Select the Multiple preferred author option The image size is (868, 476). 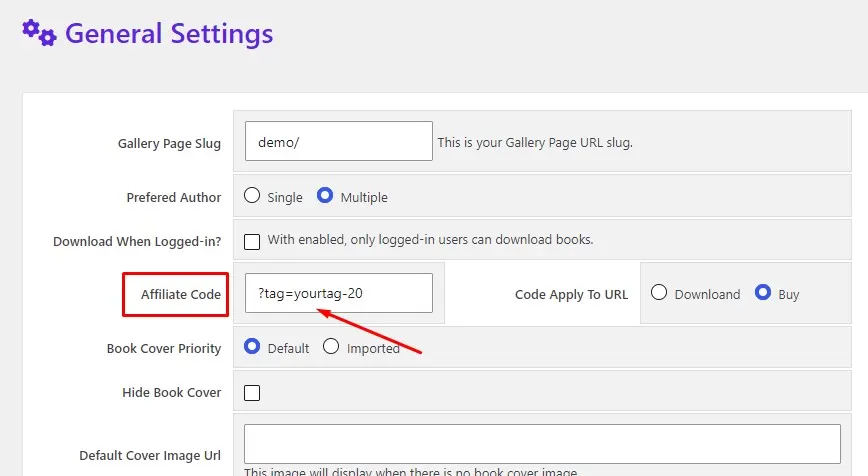[x=325, y=195]
